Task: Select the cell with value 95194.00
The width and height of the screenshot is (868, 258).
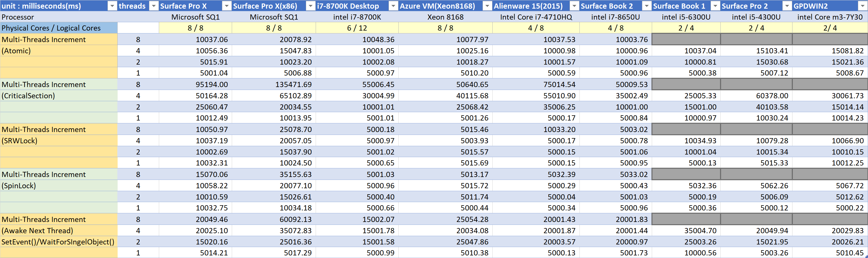Action: pyautogui.click(x=195, y=84)
